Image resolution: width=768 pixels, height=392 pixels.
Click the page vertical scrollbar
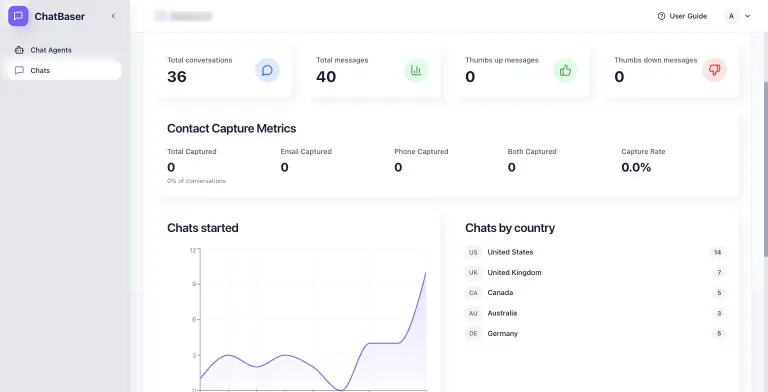[x=765, y=169]
